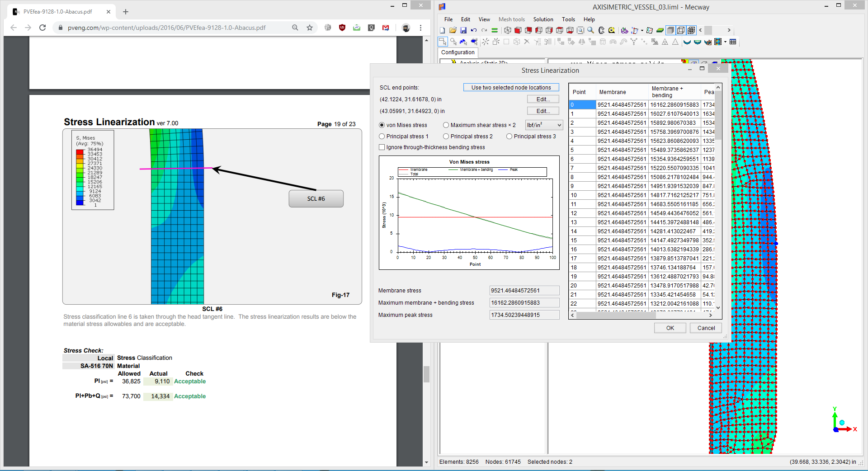The height and width of the screenshot is (471, 868).
Task: Click the Maximum membrane + bending stress field
Action: (x=524, y=303)
